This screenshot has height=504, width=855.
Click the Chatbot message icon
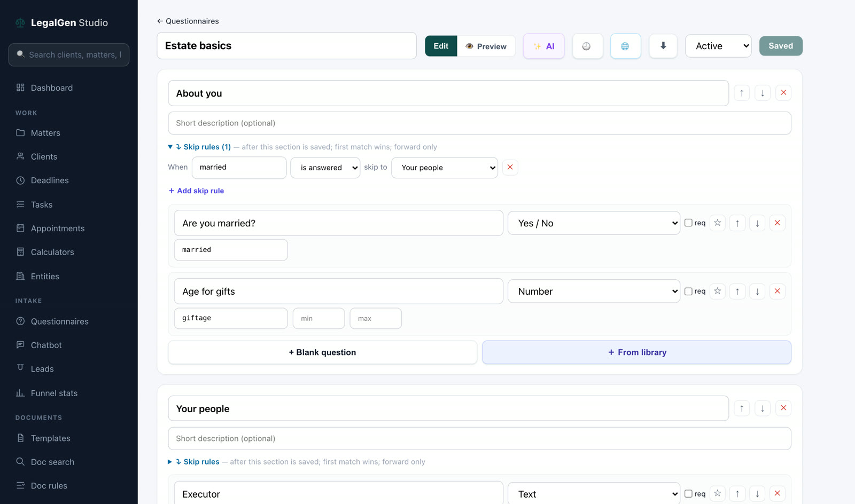pos(20,345)
